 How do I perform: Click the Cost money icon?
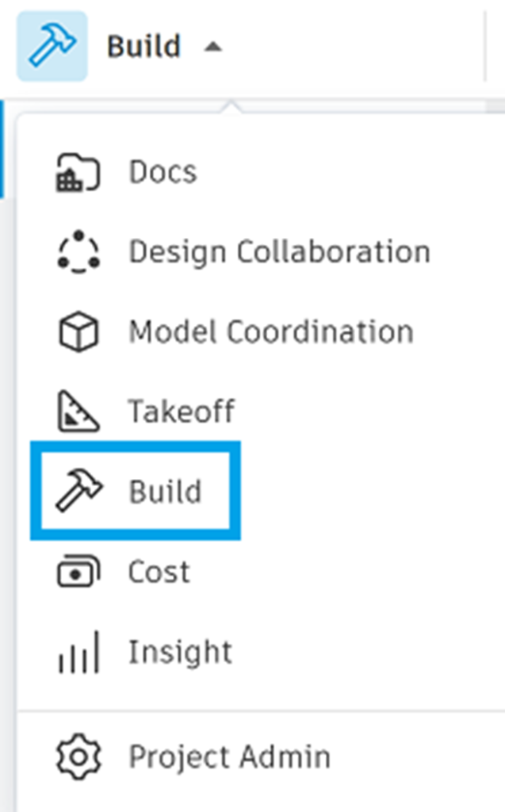point(78,572)
